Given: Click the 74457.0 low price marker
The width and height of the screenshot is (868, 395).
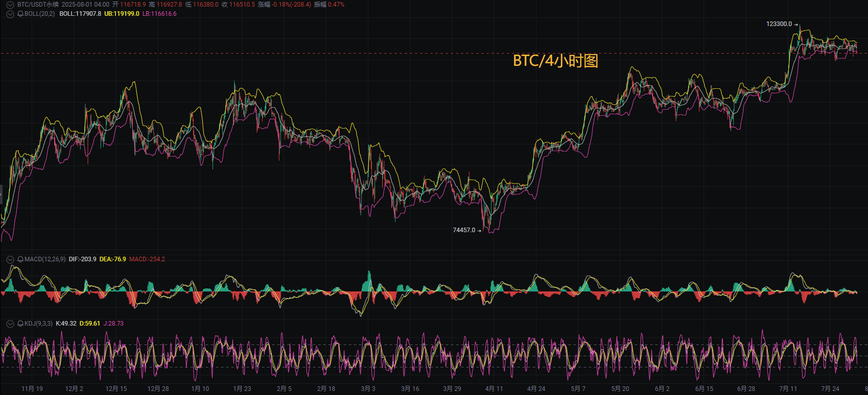Looking at the screenshot, I should (x=464, y=230).
